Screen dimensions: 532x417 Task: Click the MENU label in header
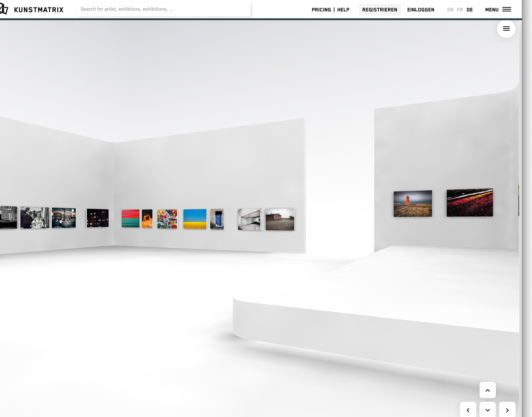[x=492, y=10]
